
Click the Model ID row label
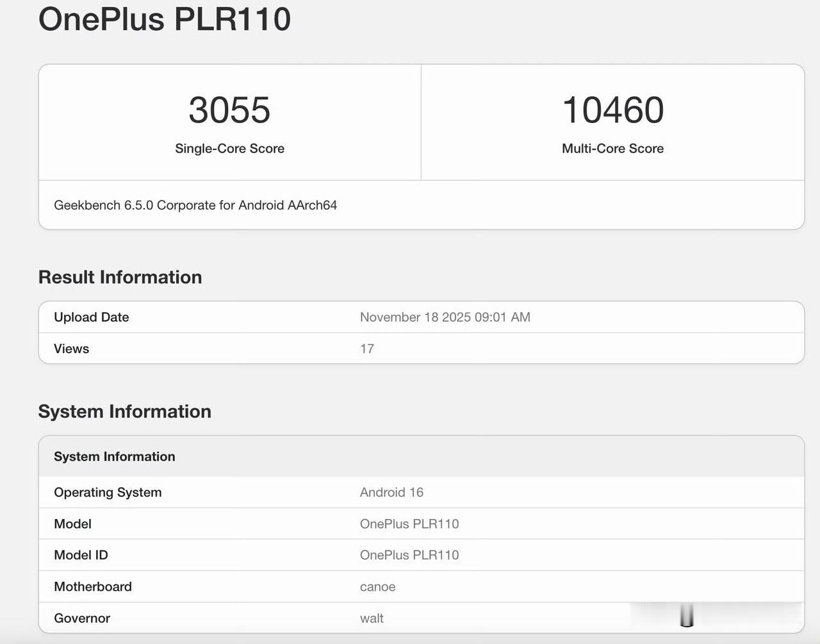(81, 555)
